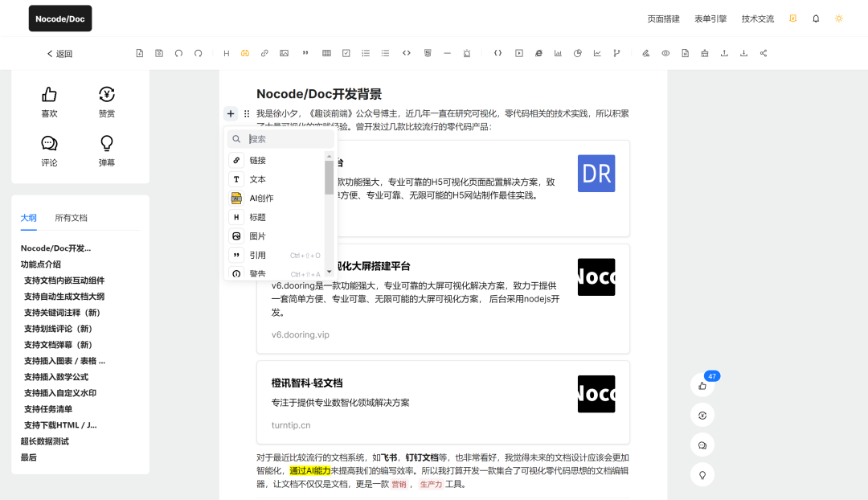Toggle 弹幕 bullet comments in the sidebar
868x500 pixels.
[x=105, y=150]
